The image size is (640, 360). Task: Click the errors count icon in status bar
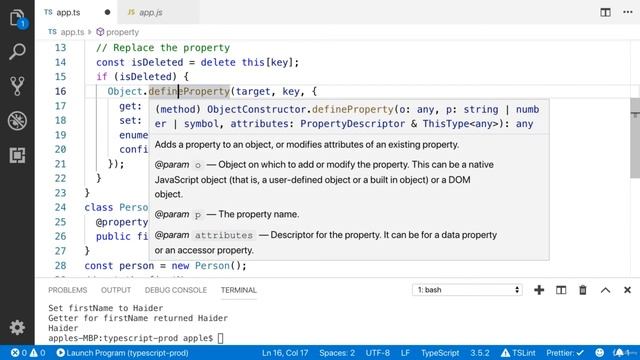click(x=18, y=353)
